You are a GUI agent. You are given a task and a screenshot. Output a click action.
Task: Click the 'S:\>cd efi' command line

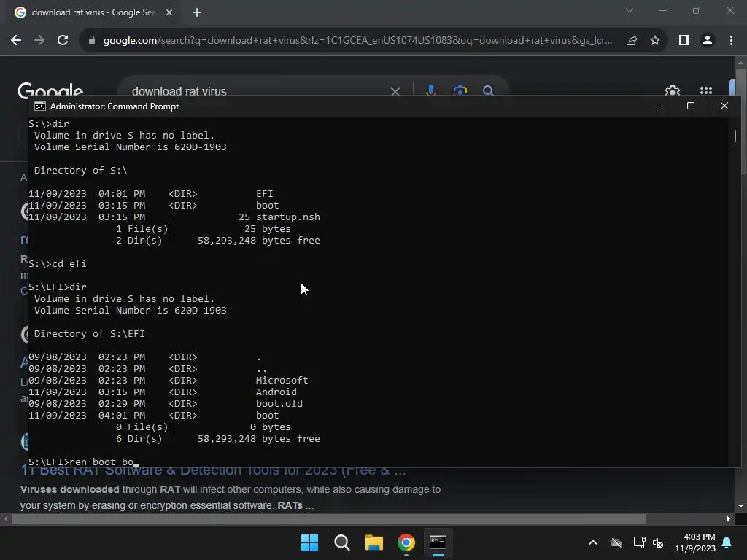pos(57,264)
